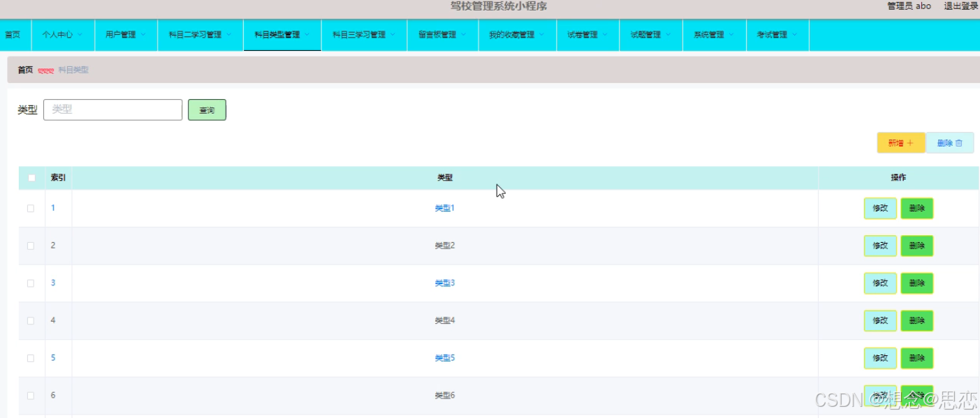This screenshot has height=418, width=980.
Task: Expand the 试题管理 menu
Action: click(650, 35)
